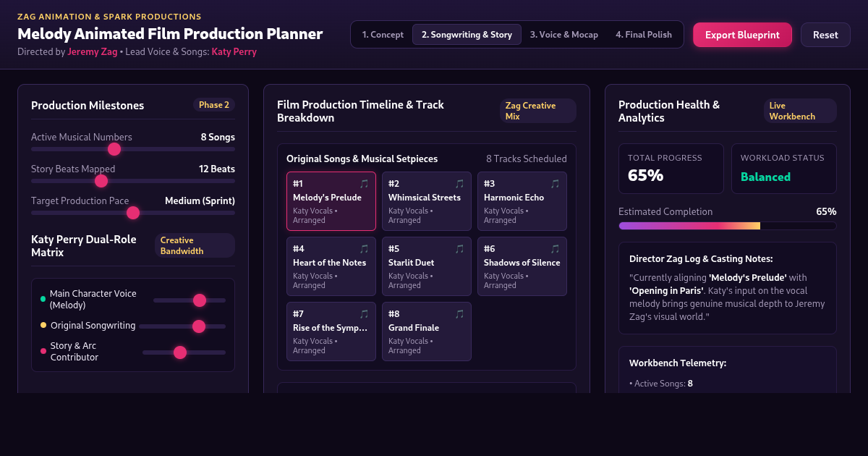Click the Total Progress 65% card
This screenshot has height=456, width=868.
tap(671, 169)
